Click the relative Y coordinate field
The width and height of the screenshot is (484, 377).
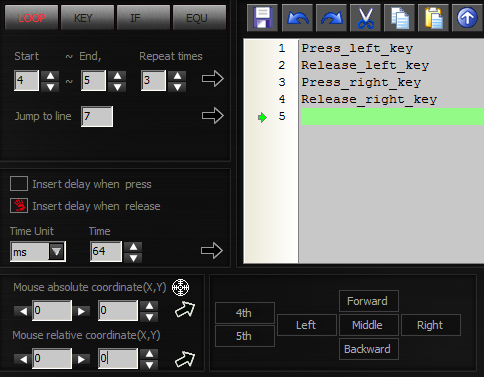tap(118, 358)
